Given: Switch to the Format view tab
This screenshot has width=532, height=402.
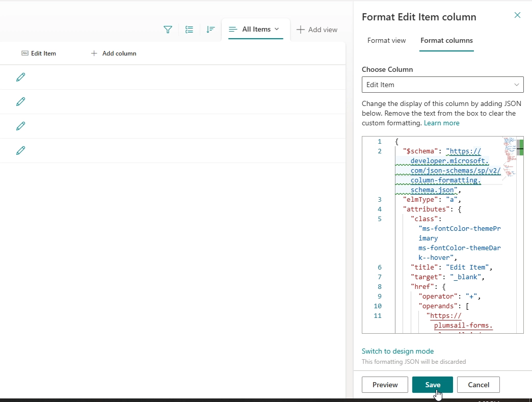Looking at the screenshot, I should [386, 40].
